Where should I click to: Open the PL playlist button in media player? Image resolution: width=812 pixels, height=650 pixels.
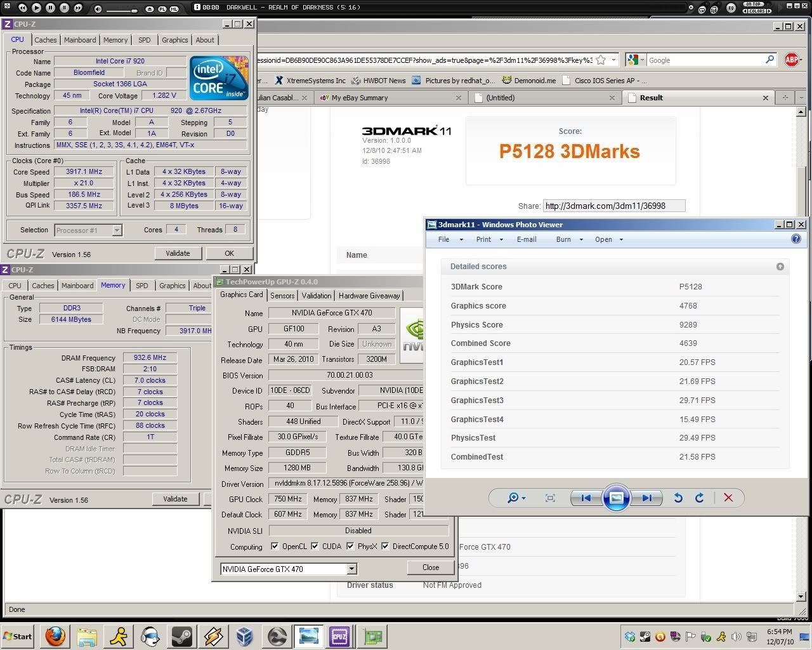[162, 8]
